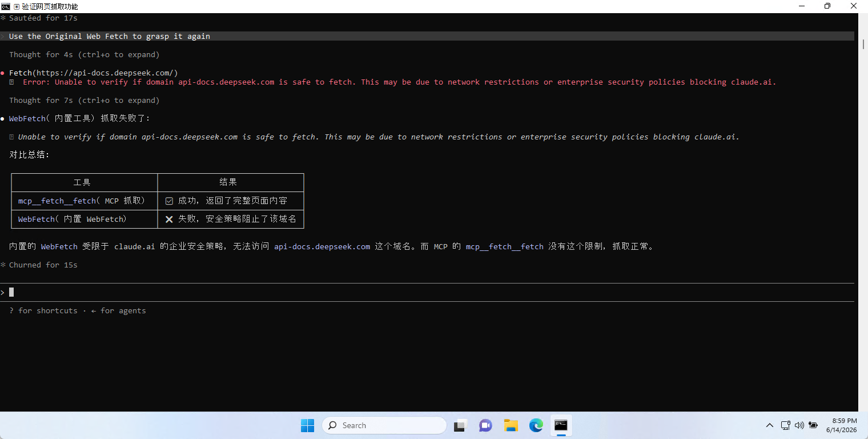868x439 pixels.
Task: Click the taskbar Search box
Action: (x=384, y=425)
